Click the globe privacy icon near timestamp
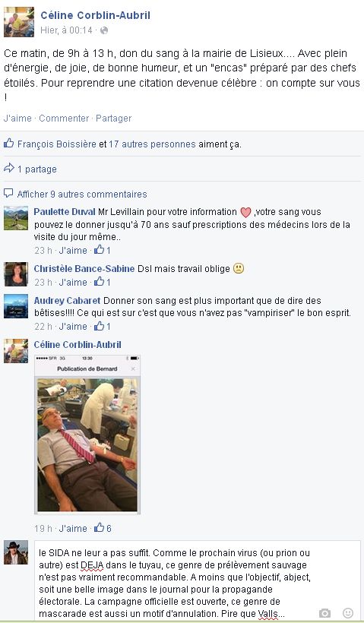This screenshot has height=623, width=364. pyautogui.click(x=104, y=30)
